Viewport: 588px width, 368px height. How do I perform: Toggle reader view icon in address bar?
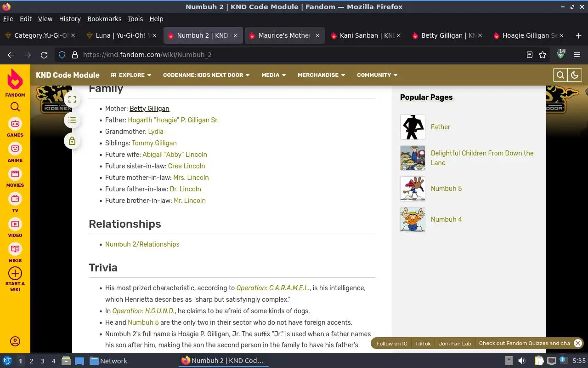click(530, 55)
